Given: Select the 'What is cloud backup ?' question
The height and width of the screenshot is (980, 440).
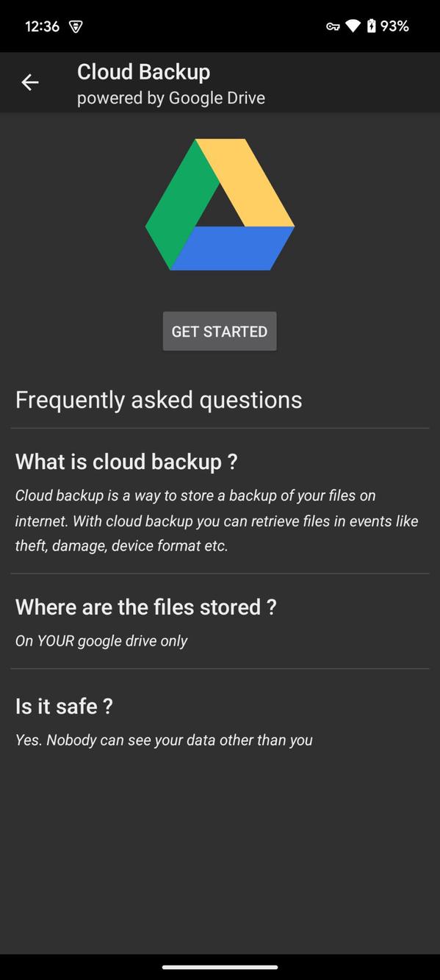Looking at the screenshot, I should tap(126, 461).
